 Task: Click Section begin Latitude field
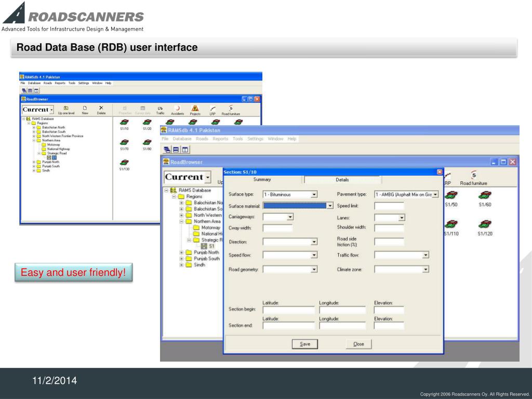click(x=289, y=310)
